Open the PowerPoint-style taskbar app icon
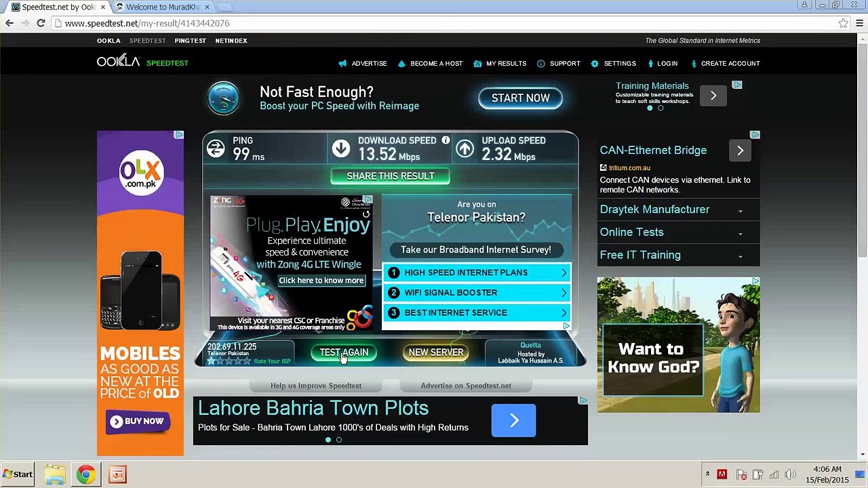868x488 pixels. (117, 474)
